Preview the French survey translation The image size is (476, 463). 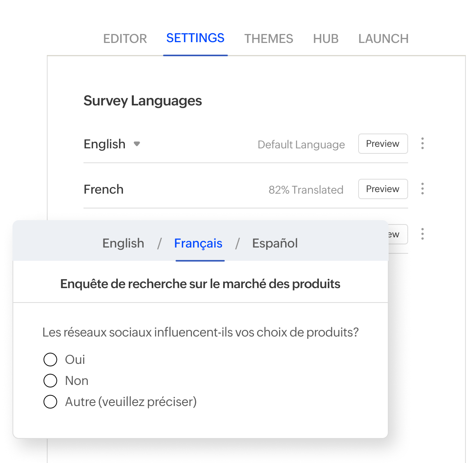383,189
